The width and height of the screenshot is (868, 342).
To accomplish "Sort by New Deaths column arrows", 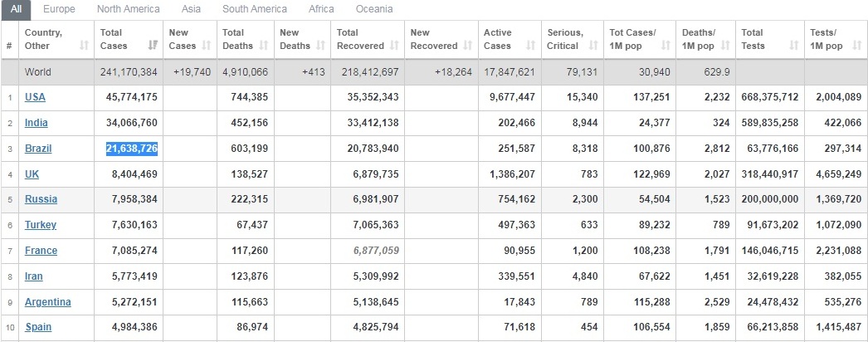I will click(319, 46).
